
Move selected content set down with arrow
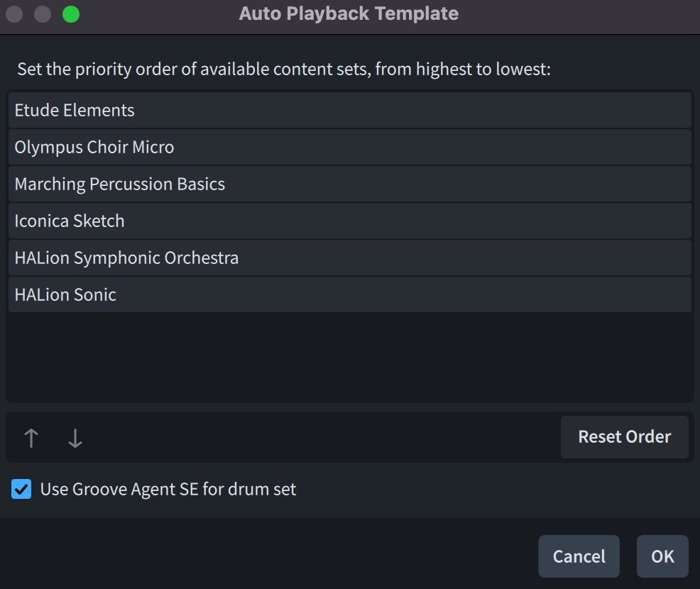coord(75,439)
